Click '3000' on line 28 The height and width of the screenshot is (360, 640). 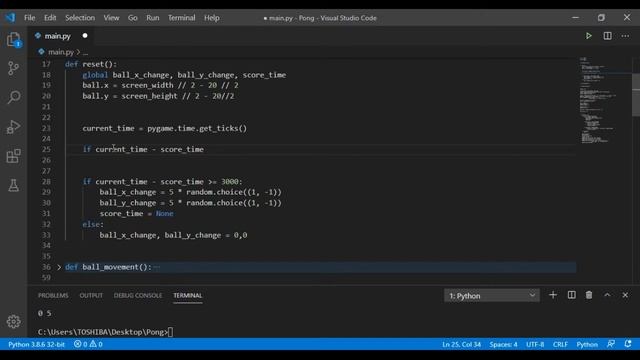coord(229,182)
